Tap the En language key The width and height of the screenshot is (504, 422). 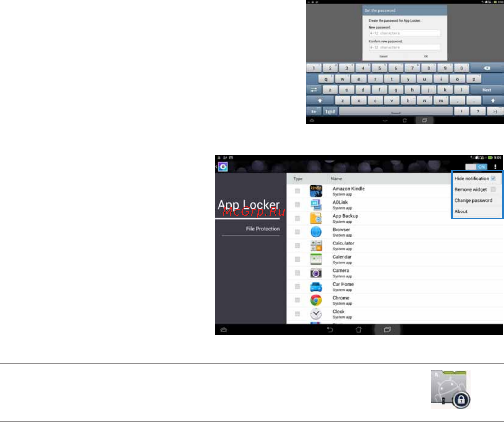click(x=314, y=111)
